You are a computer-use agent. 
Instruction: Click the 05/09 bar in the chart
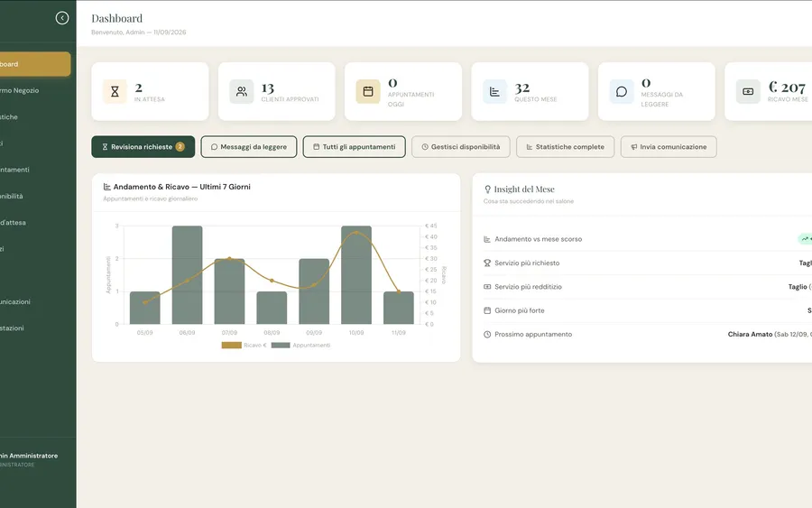[145, 308]
